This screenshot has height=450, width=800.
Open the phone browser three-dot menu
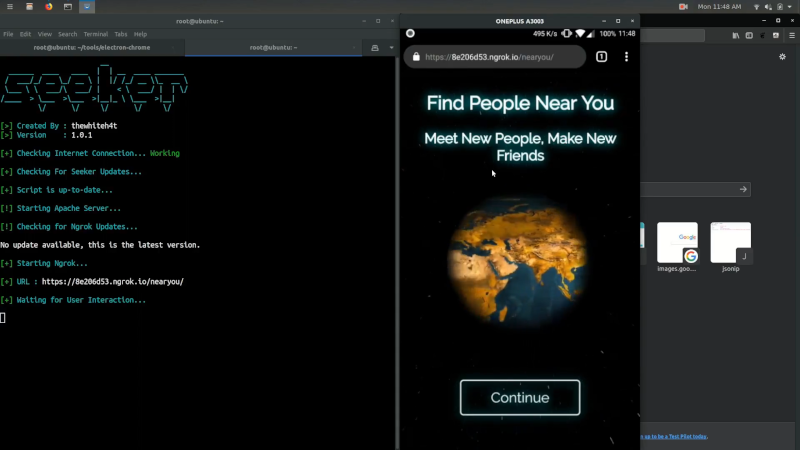pyautogui.click(x=627, y=57)
